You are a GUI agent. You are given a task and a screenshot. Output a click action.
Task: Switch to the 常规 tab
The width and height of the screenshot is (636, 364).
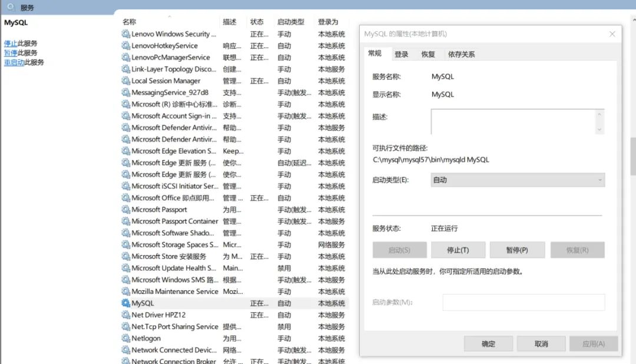[x=375, y=54]
